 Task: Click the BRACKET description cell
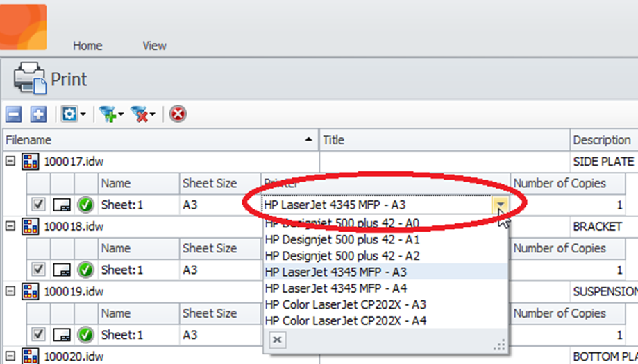604,227
